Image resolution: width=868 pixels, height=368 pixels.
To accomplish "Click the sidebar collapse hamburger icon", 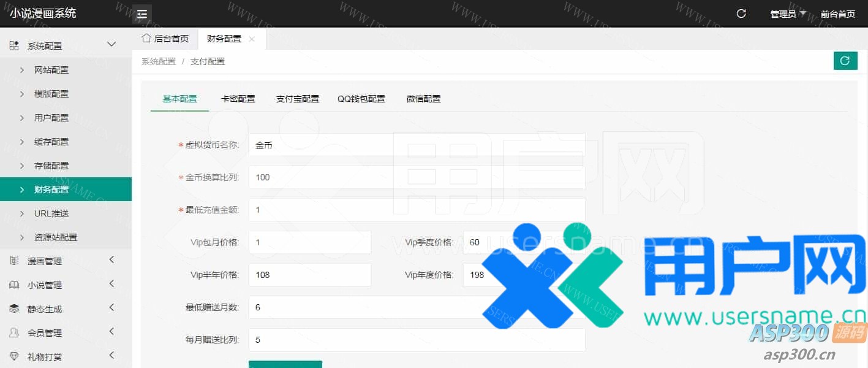I will click(142, 14).
